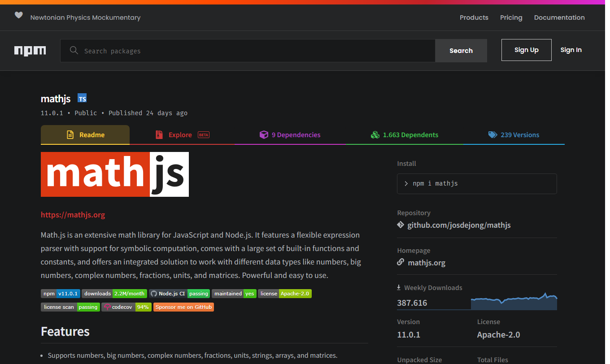Open the 1.663 Dependents tab

(405, 135)
